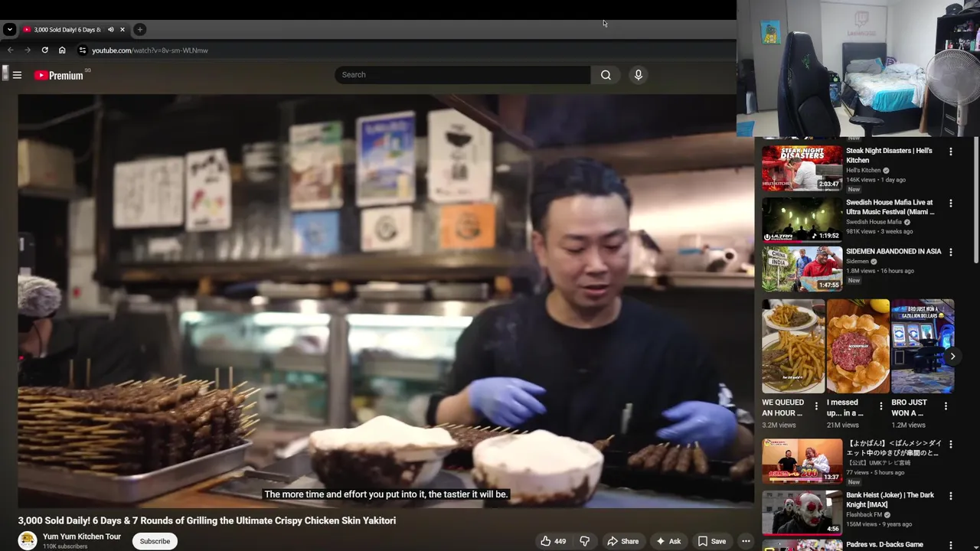Open Japanese UMK video thumbnail 13:37

coord(802,461)
